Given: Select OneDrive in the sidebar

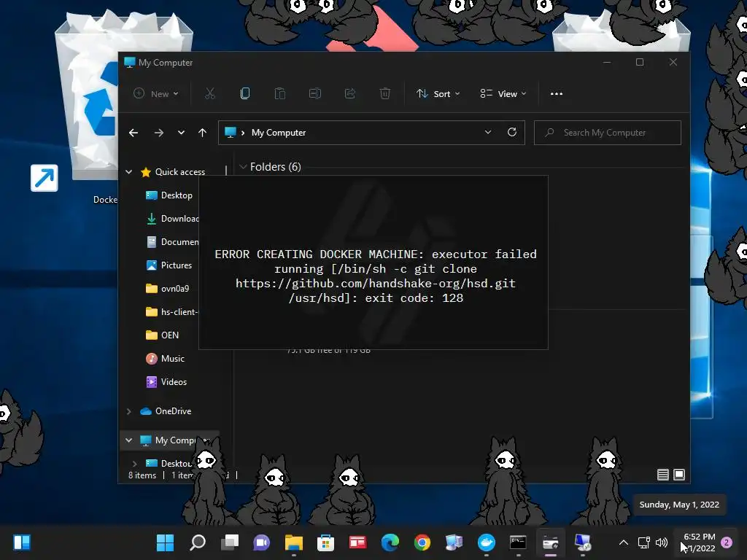Looking at the screenshot, I should coord(166,411).
